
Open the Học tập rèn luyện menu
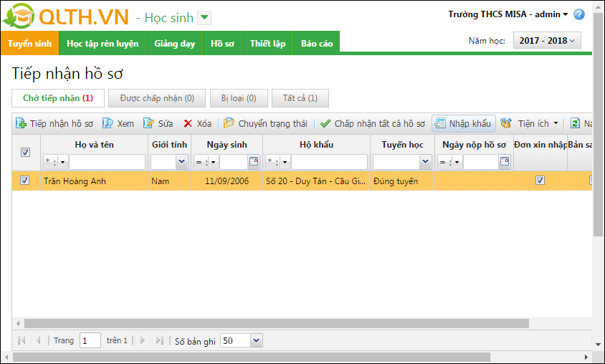coord(103,43)
